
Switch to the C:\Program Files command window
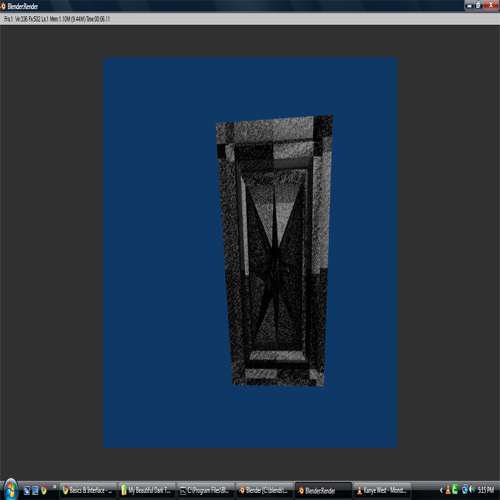pos(205,490)
